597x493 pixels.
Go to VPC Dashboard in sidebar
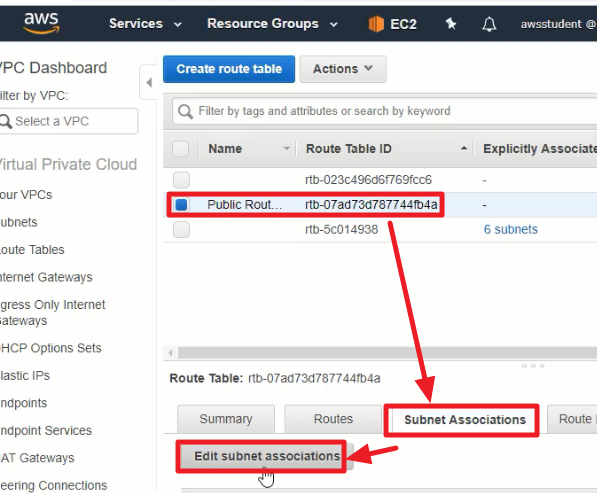[x=53, y=68]
